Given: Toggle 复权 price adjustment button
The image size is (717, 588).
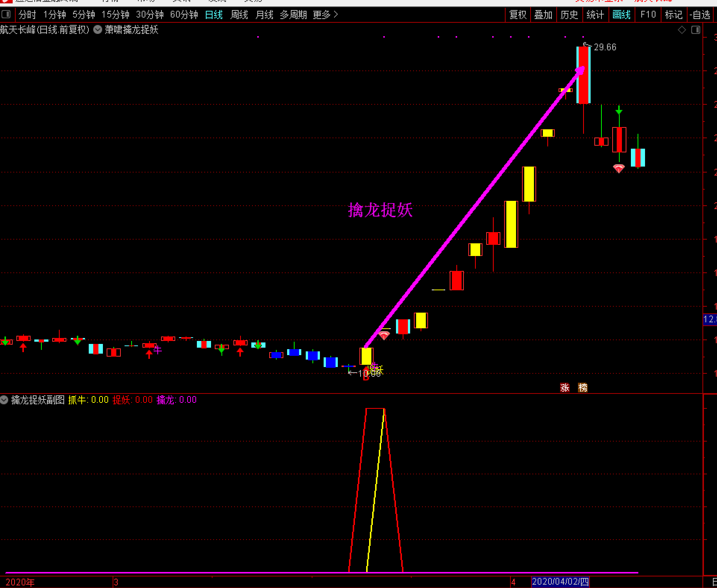Looking at the screenshot, I should (x=518, y=15).
